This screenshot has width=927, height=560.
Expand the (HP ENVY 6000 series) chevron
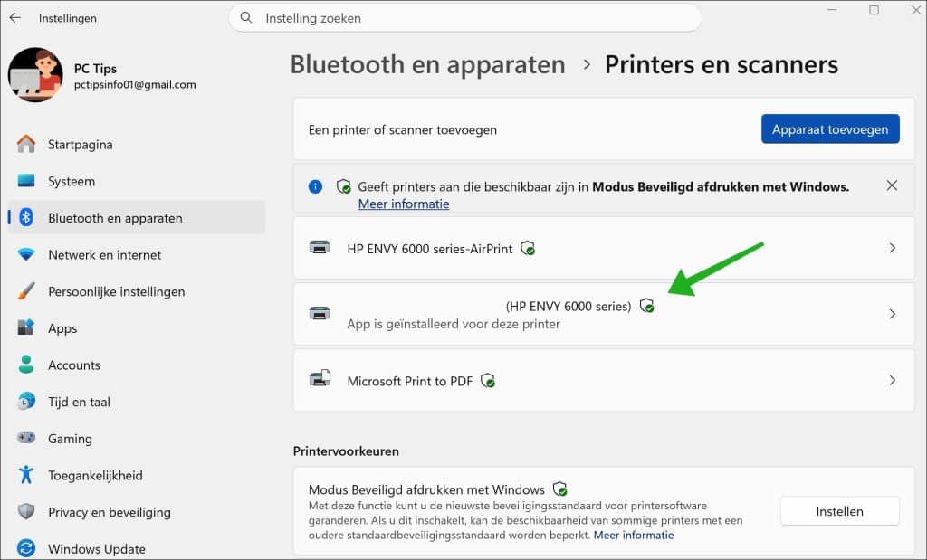[x=892, y=314]
